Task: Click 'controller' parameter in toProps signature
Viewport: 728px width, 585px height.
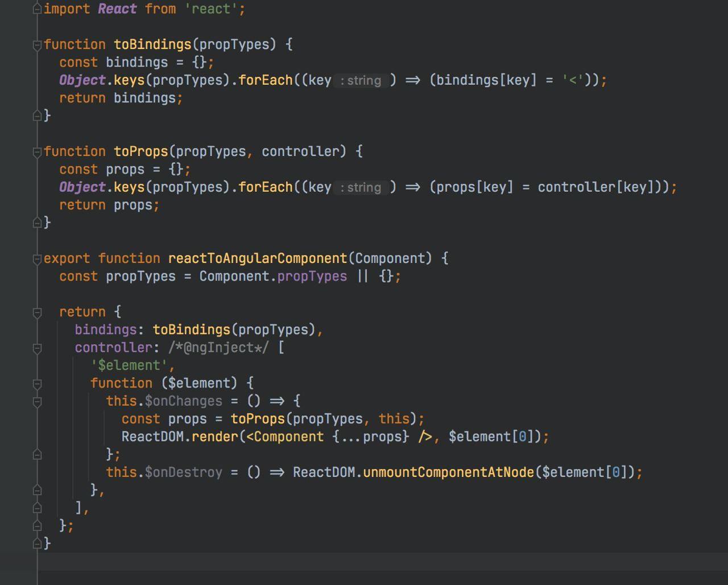Action: [x=300, y=151]
